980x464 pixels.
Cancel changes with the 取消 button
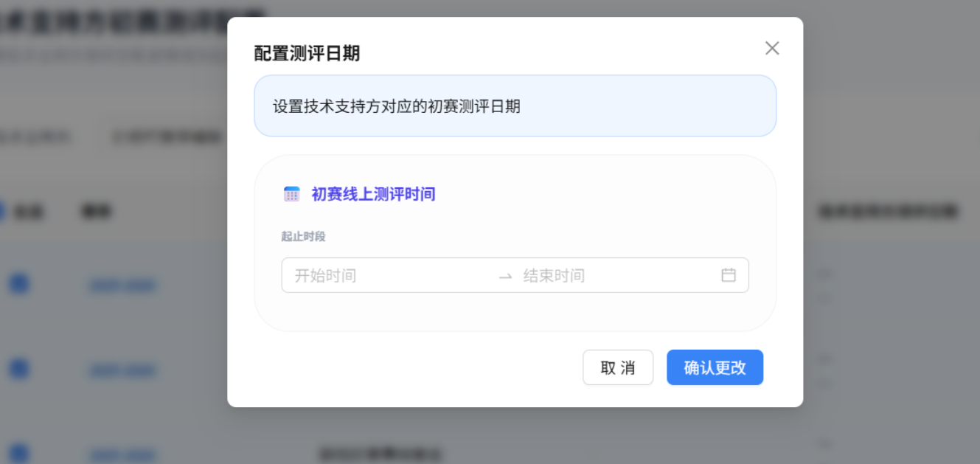point(618,367)
